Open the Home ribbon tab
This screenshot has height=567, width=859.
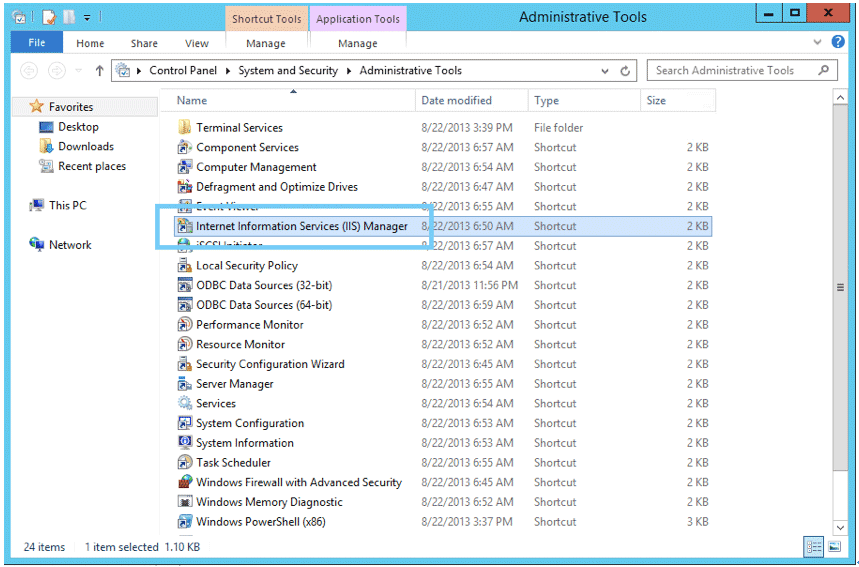pos(90,43)
